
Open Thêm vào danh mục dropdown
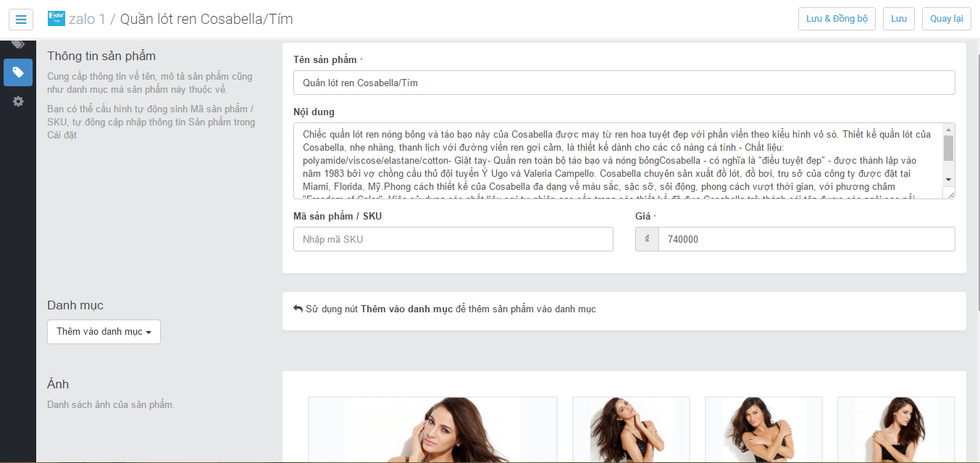[x=104, y=332]
